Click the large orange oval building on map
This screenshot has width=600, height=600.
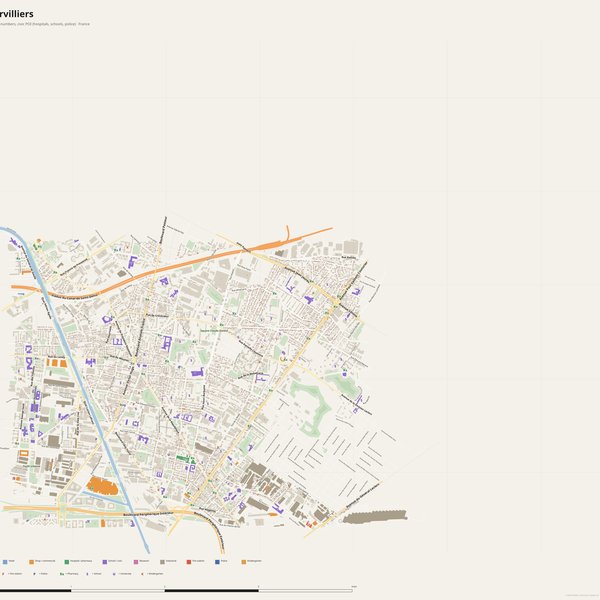click(101, 485)
